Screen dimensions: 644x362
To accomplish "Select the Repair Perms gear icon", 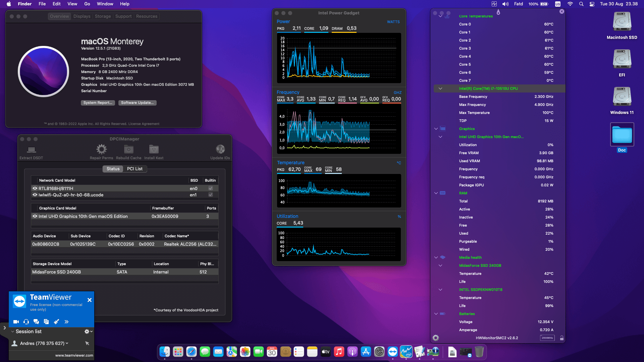I will (x=101, y=149).
